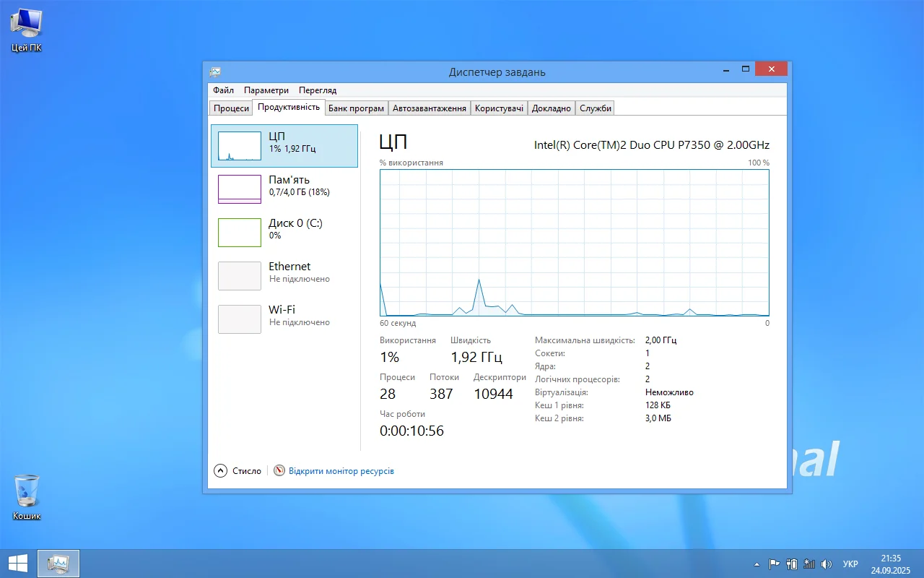
Task: Click the main CPU usage graph
Action: coord(574,243)
